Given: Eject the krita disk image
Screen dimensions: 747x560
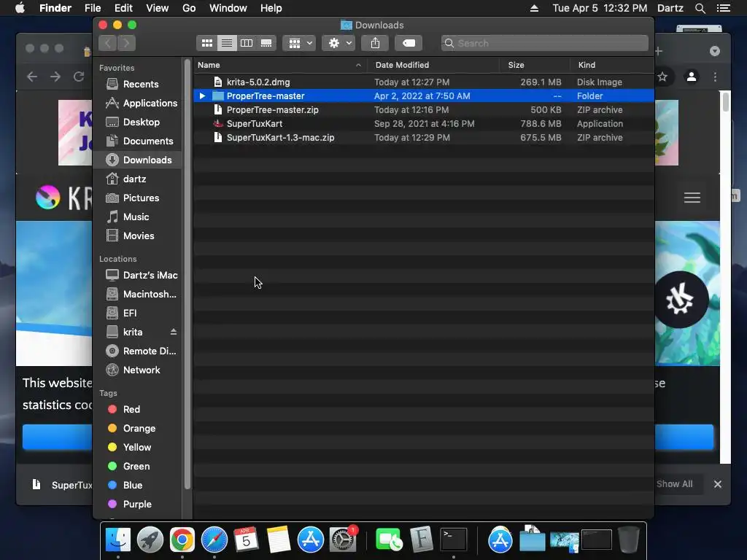Looking at the screenshot, I should [x=174, y=332].
